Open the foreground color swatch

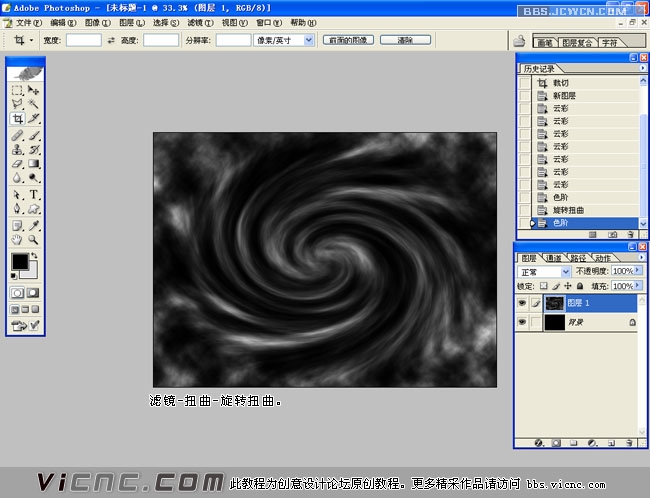19,262
